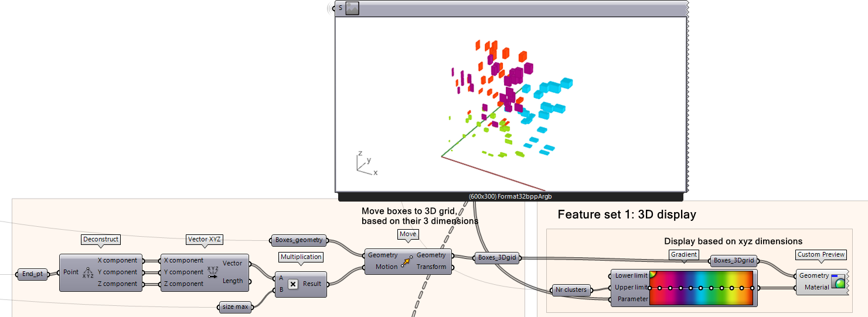This screenshot has width=868, height=317.
Task: Select the Nr clusters parameter
Action: 573,289
